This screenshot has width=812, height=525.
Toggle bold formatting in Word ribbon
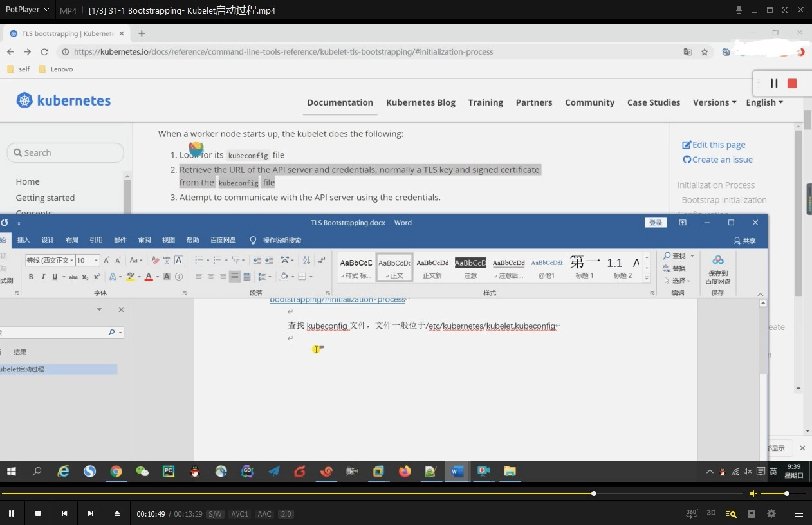(30, 276)
